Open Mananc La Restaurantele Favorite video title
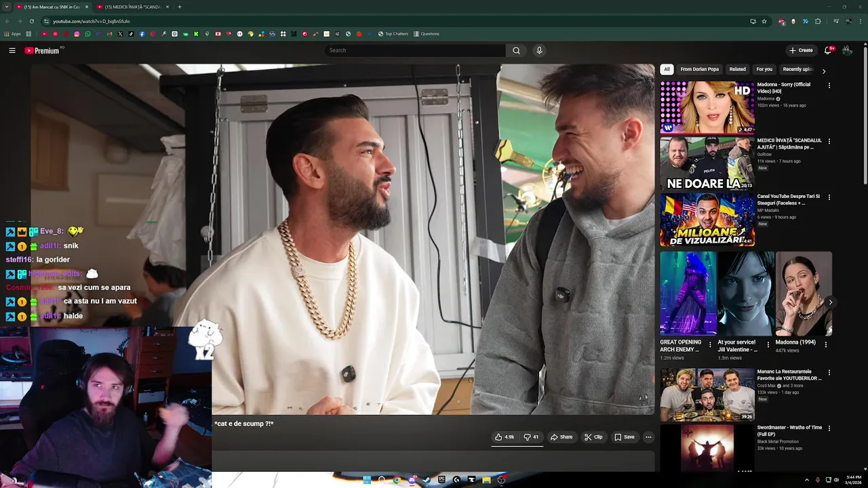 [789, 375]
